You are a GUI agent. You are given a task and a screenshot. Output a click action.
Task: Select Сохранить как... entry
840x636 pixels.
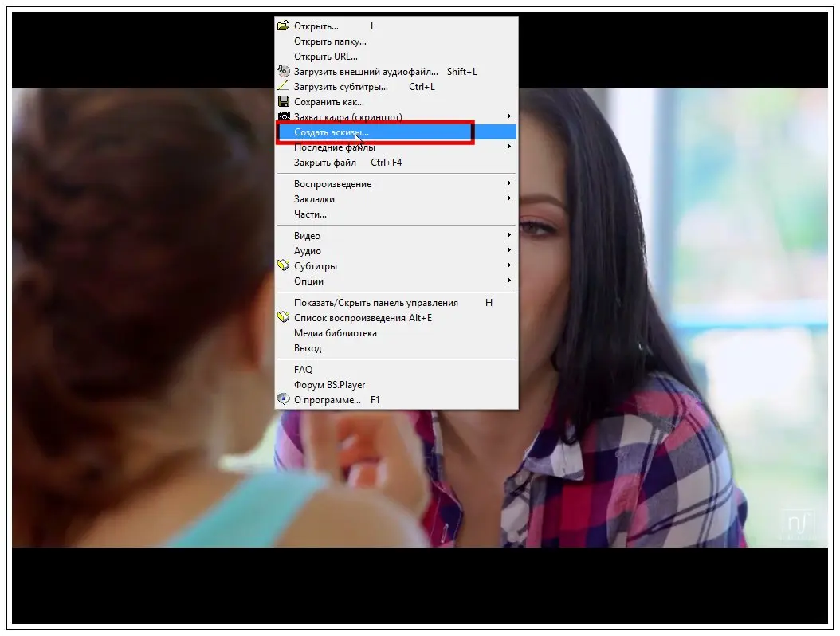coord(396,102)
